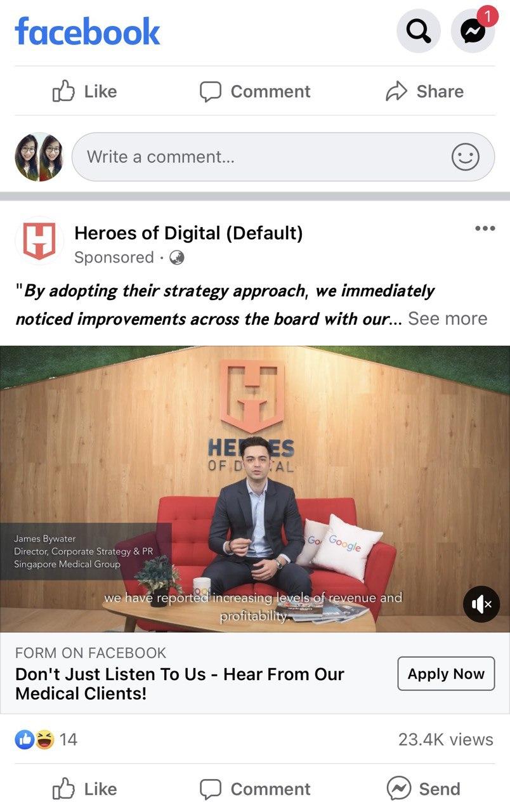510x812 pixels.
Task: Open the search magnifier icon
Action: [419, 31]
